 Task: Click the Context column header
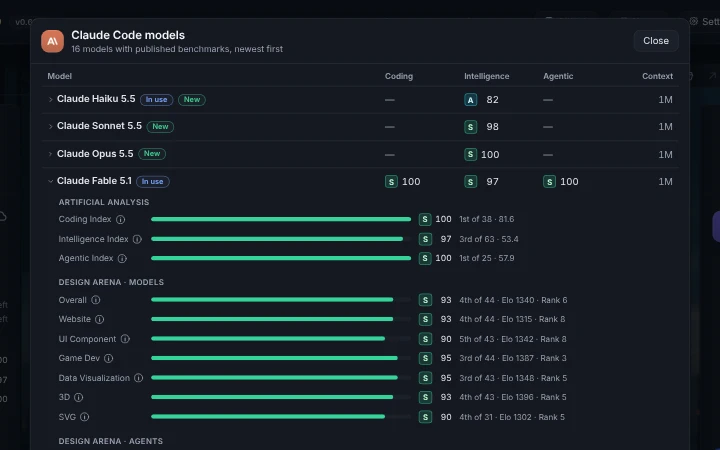click(657, 76)
